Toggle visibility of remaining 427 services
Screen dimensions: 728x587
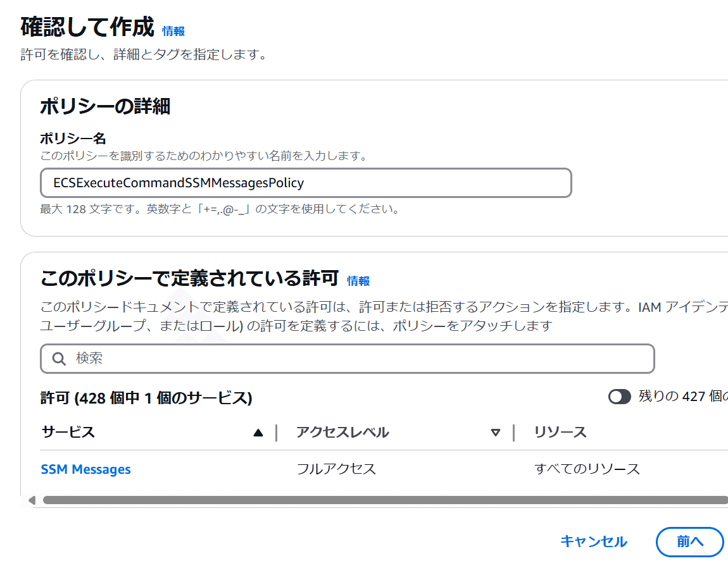(620, 396)
